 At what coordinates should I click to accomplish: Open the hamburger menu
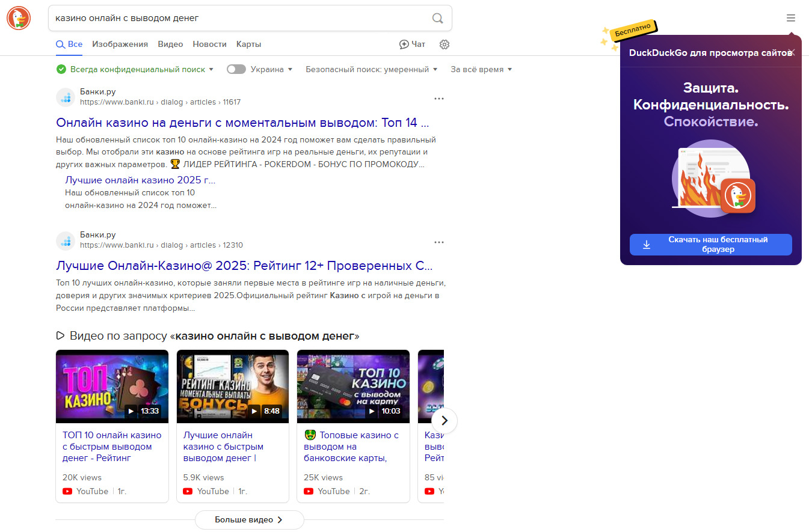coord(790,18)
